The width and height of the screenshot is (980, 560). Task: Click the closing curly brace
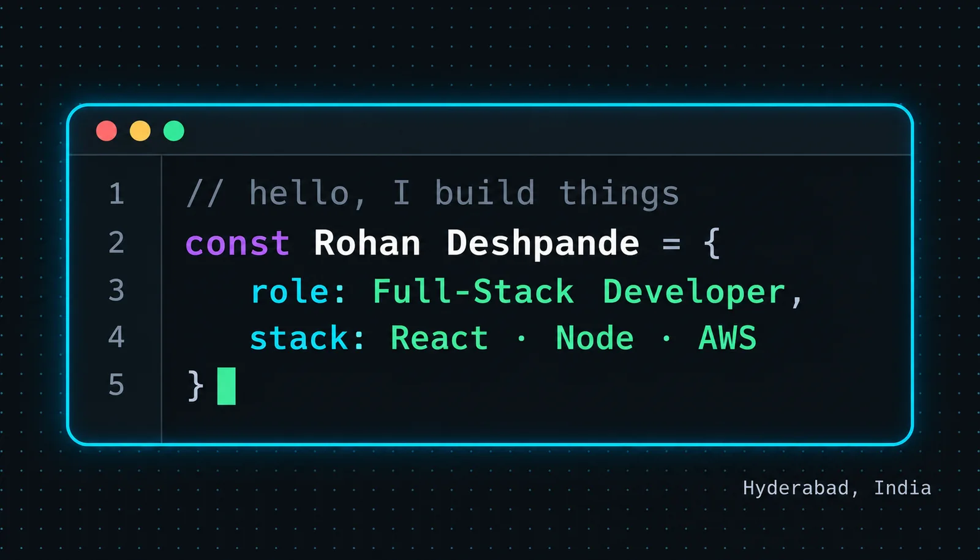coord(195,385)
